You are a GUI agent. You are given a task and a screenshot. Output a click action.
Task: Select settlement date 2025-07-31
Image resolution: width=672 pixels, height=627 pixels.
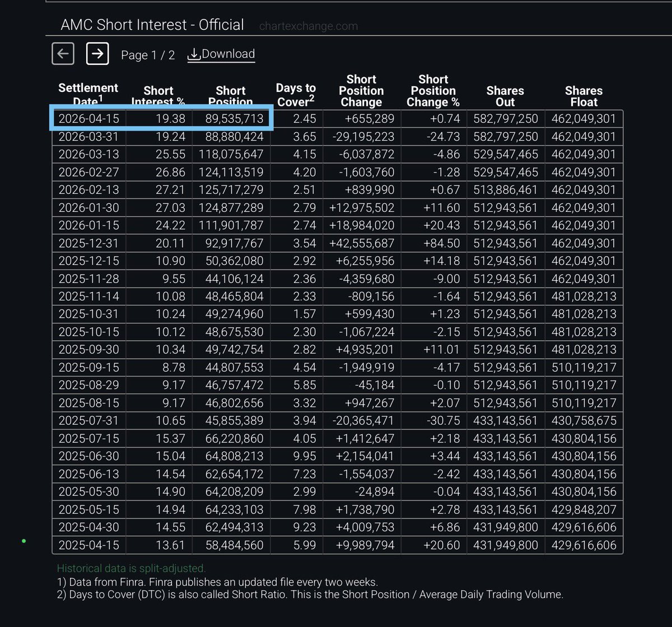(88, 421)
